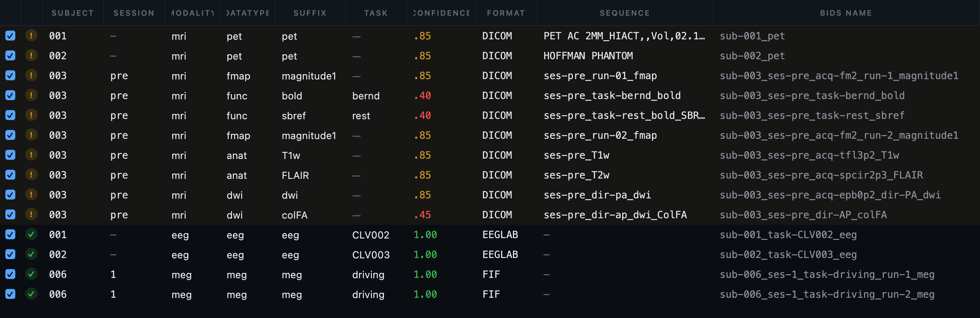This screenshot has width=980, height=318.
Task: Toggle checkbox for dir-AP_colFA row
Action: click(x=10, y=215)
